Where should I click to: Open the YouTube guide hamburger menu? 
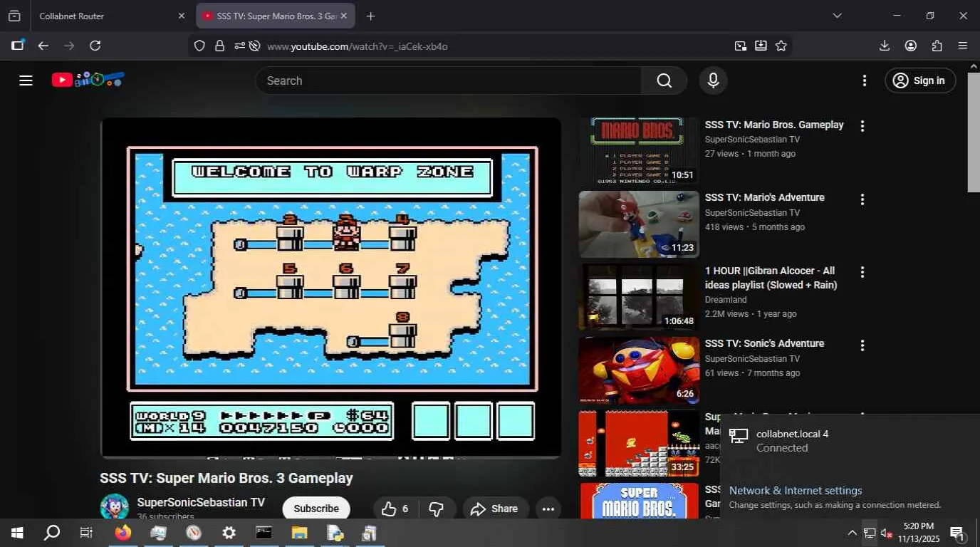click(26, 80)
